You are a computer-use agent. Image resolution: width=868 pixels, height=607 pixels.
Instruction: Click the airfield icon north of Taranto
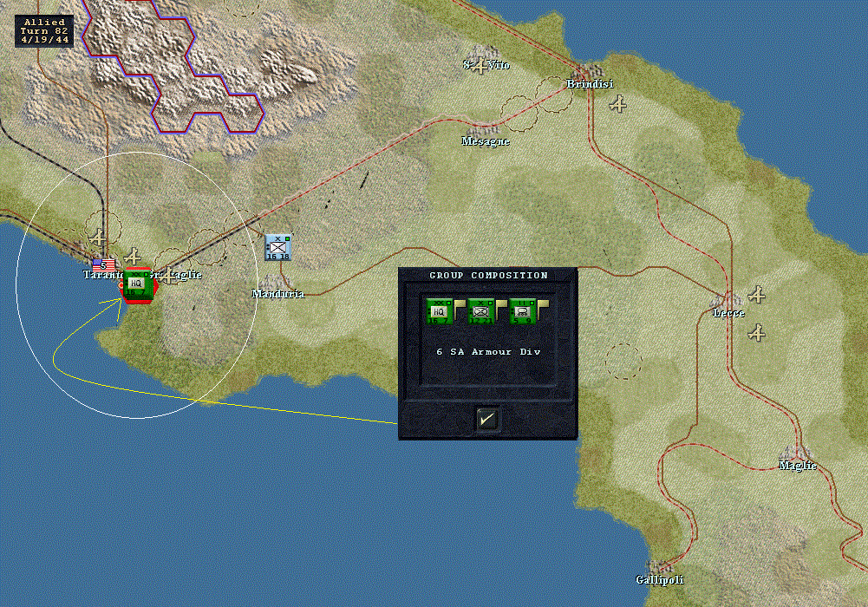[x=99, y=238]
